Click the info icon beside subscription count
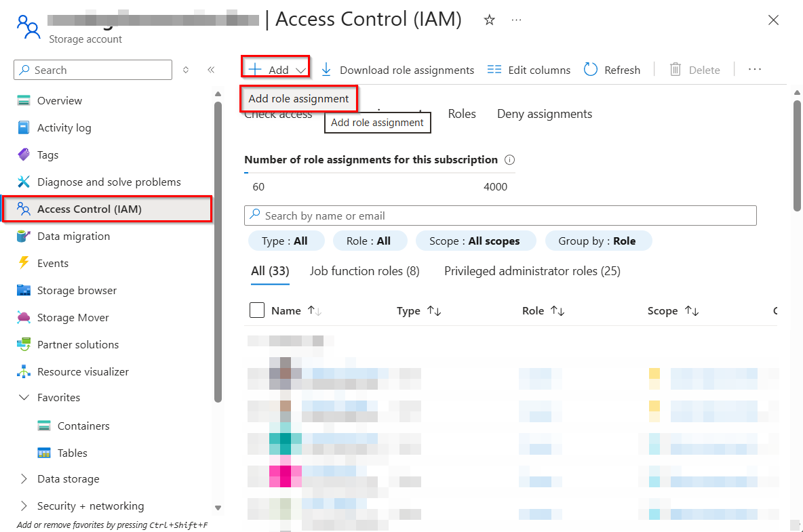This screenshot has height=532, width=803. (509, 160)
